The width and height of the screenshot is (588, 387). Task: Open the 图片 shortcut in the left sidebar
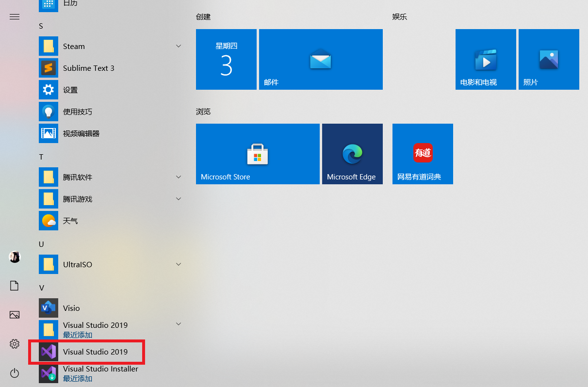pyautogui.click(x=14, y=315)
